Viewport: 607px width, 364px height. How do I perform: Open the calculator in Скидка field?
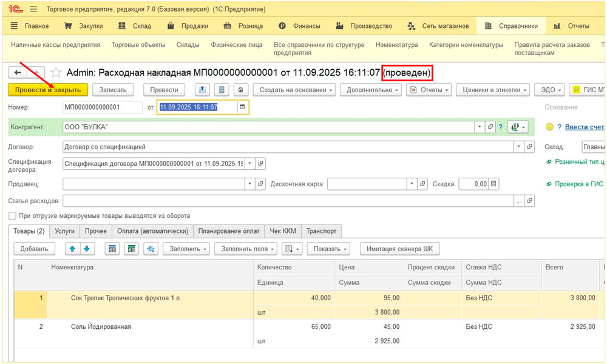coord(493,184)
